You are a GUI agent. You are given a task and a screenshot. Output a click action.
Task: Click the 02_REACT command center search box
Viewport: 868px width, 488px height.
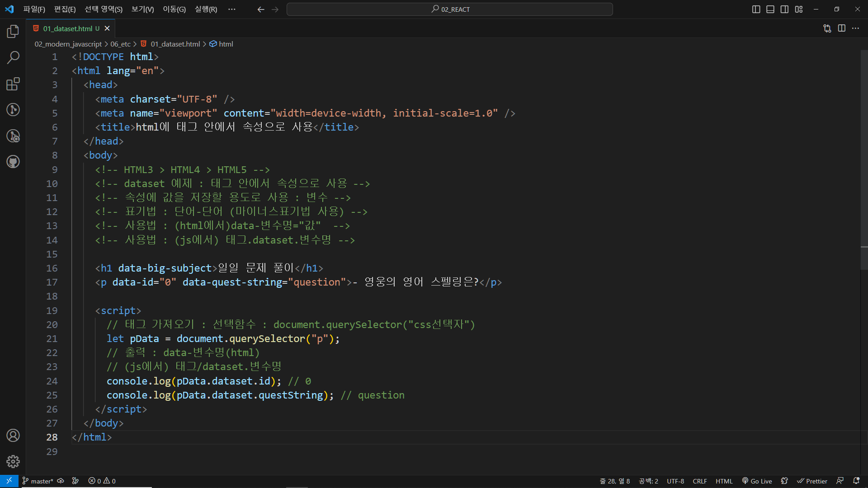coord(449,9)
